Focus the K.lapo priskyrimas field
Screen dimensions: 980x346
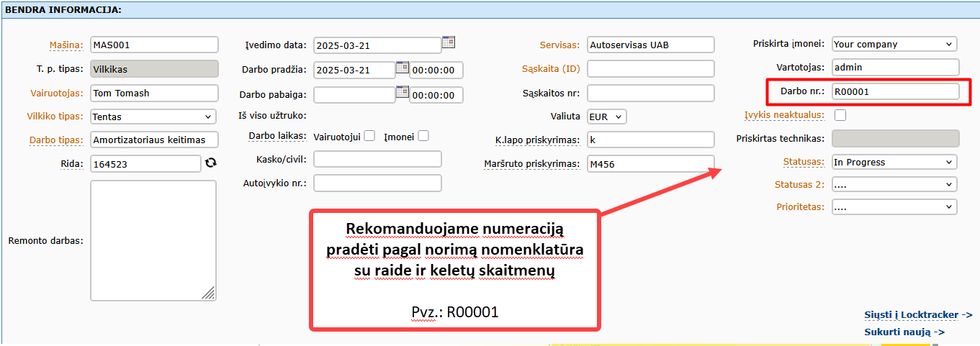coord(651,140)
